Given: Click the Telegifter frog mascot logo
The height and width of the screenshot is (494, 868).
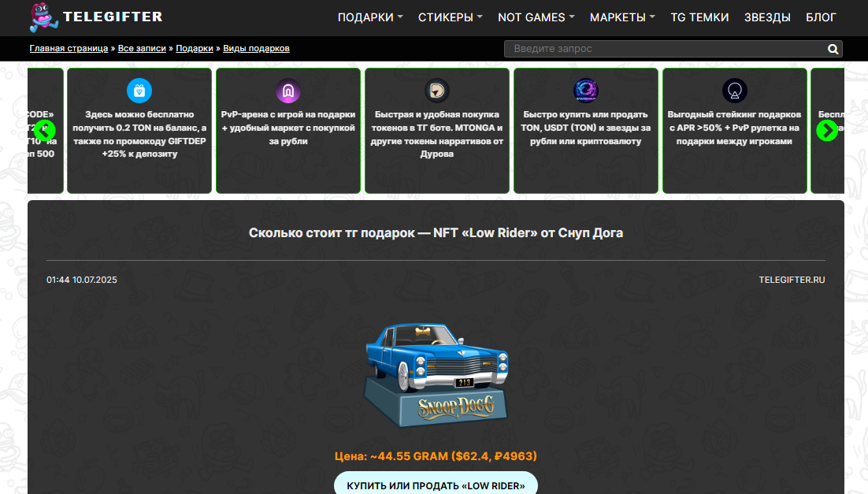Looking at the screenshot, I should pos(44,17).
